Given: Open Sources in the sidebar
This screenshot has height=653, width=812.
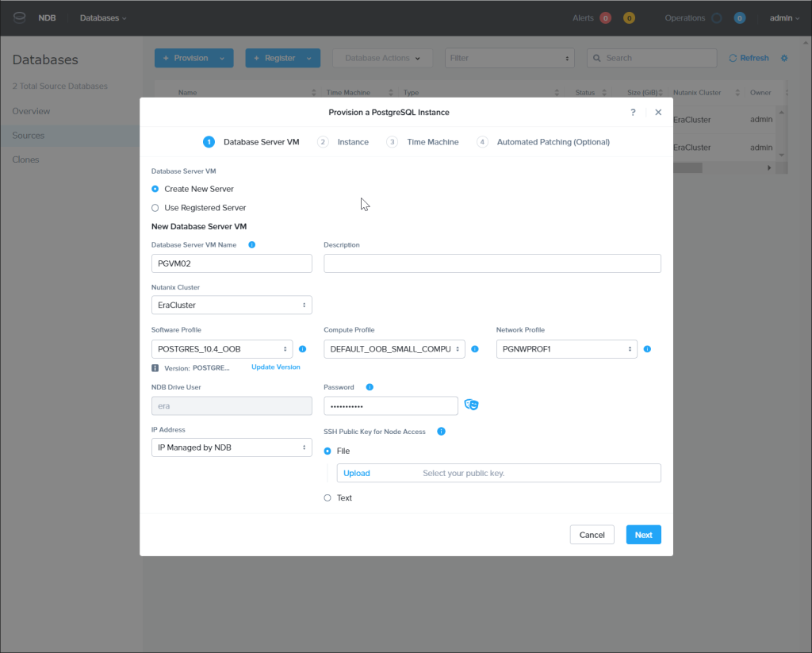Looking at the screenshot, I should click(x=28, y=135).
